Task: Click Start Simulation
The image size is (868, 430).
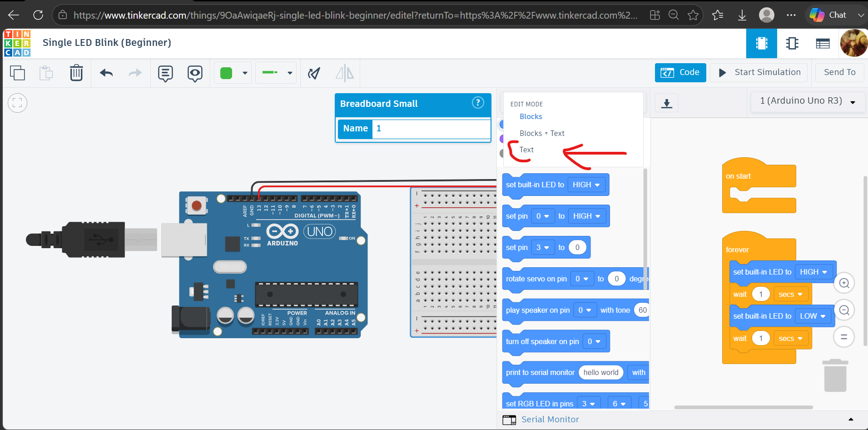Action: point(759,73)
